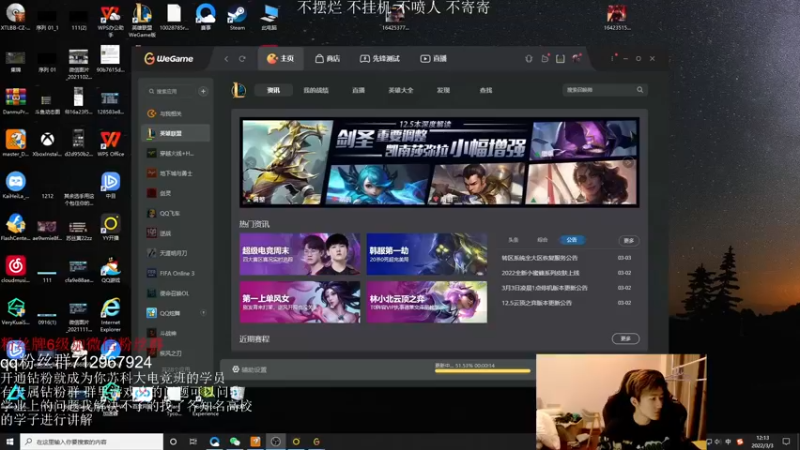Go back with the WeGame back arrow

[226, 59]
